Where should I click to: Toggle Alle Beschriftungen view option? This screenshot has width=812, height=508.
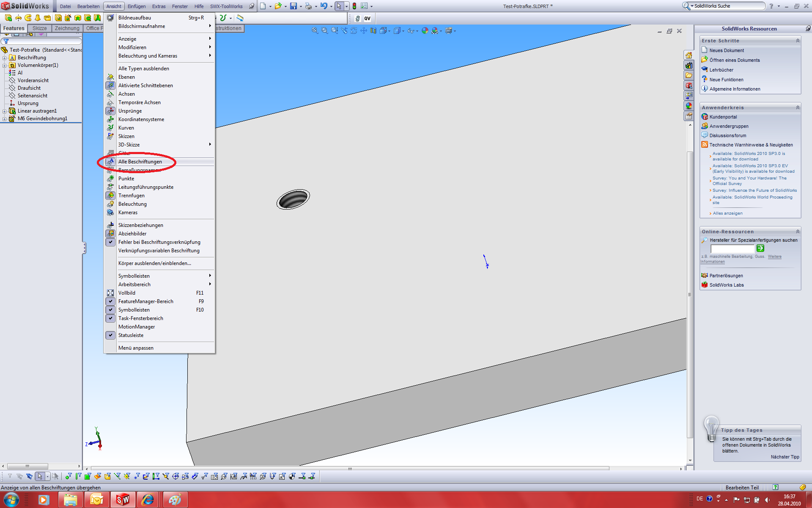point(159,162)
